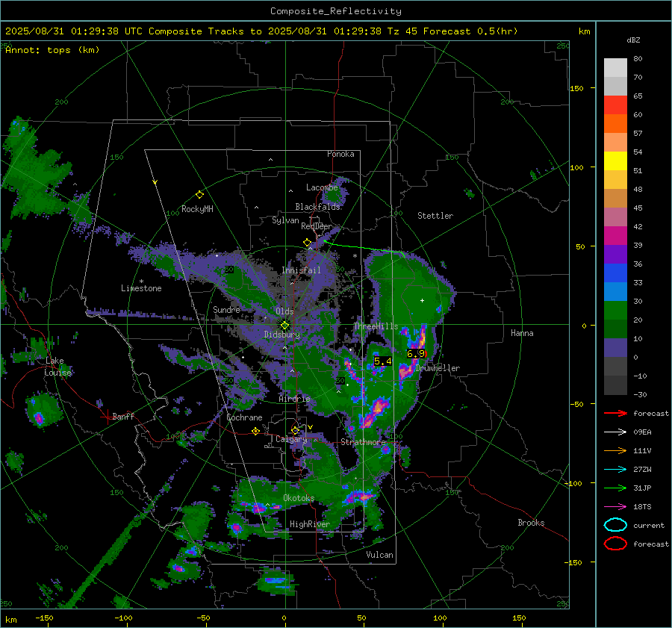Click the orange 111V arrow in legend
The width and height of the screenshot is (672, 628).
615,450
